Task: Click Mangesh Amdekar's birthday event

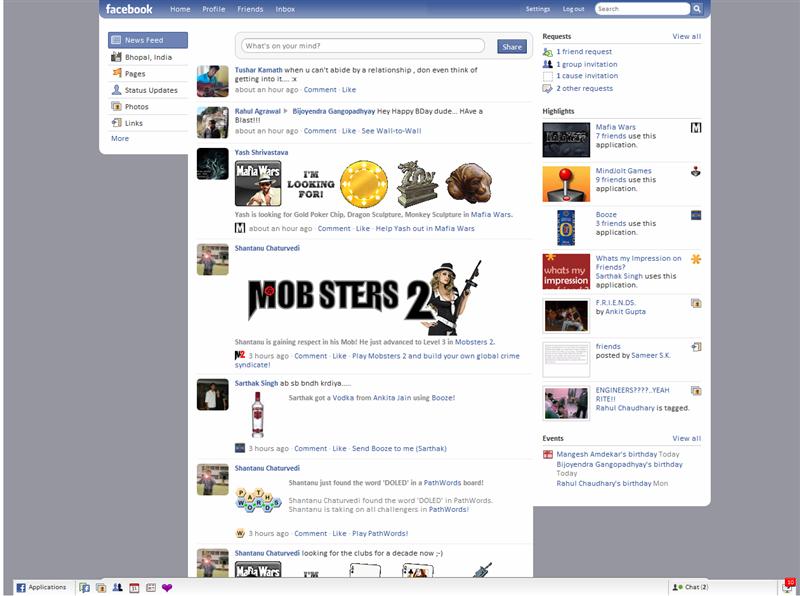Action: coord(607,454)
